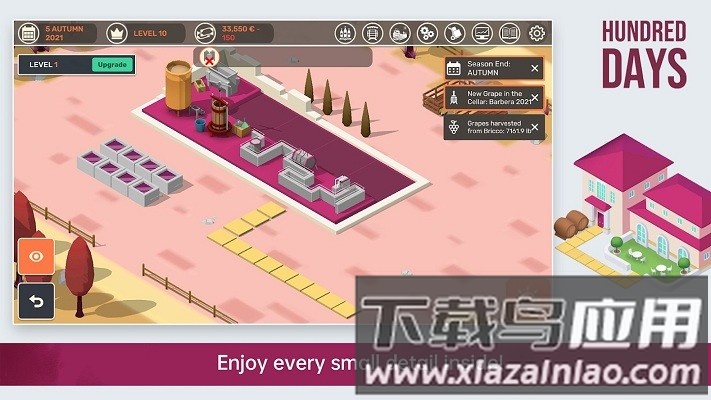This screenshot has width=711, height=400.
Task: Click the back arrow button
Action: coord(35,302)
